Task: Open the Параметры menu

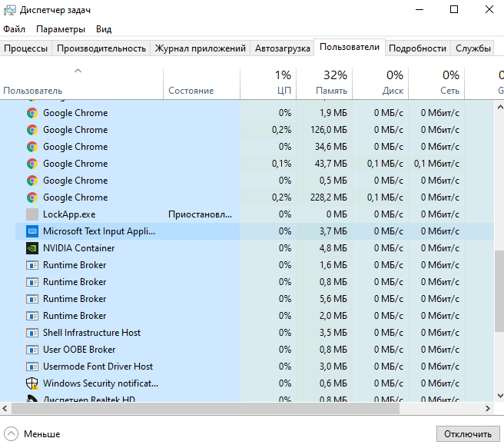Action: tap(61, 29)
